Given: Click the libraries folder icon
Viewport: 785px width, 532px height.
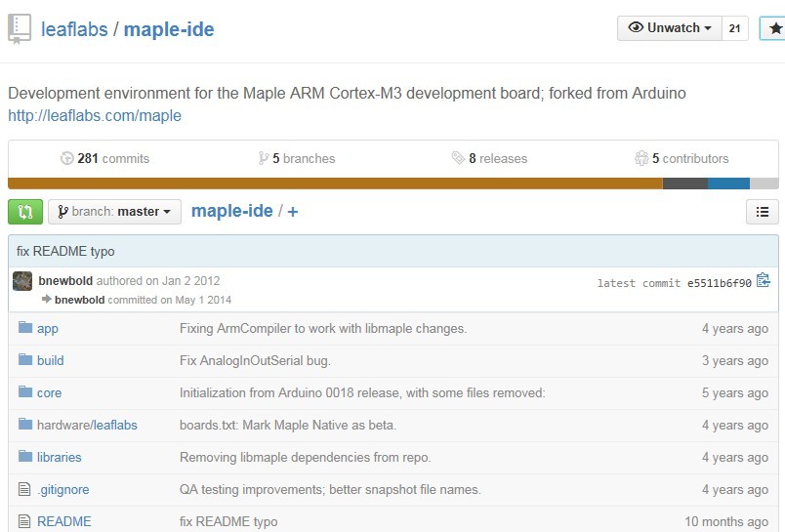Looking at the screenshot, I should pos(25,457).
